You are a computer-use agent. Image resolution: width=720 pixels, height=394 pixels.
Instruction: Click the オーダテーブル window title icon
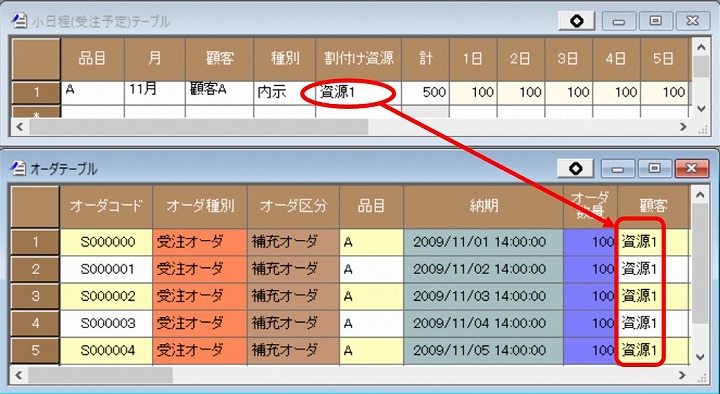pyautogui.click(x=18, y=169)
